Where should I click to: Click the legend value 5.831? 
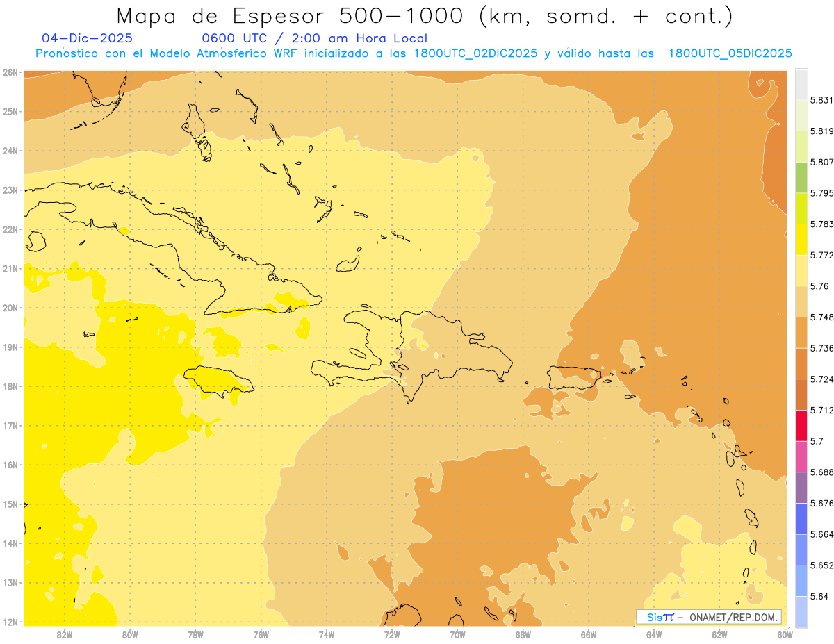823,100
